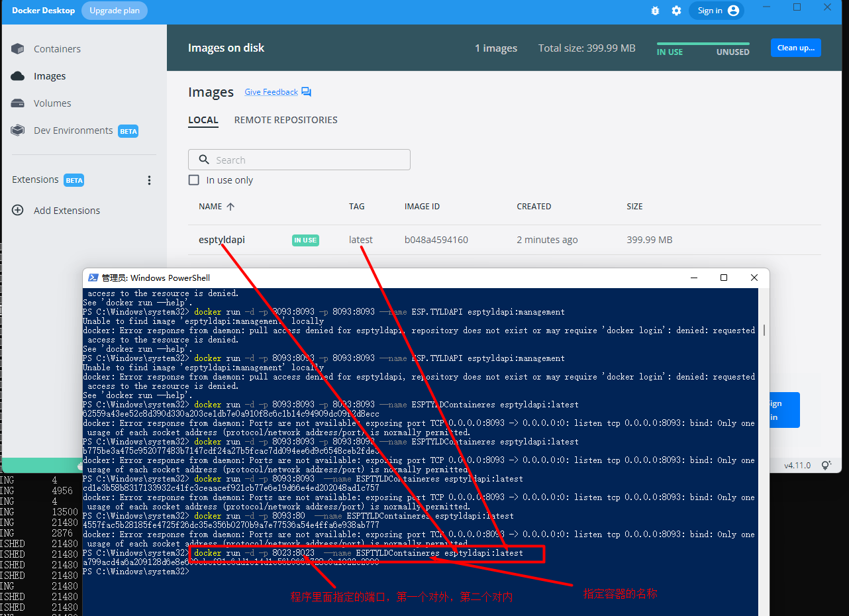The height and width of the screenshot is (616, 849).
Task: Click the account avatar icon beside Sign in
Action: [x=733, y=11]
